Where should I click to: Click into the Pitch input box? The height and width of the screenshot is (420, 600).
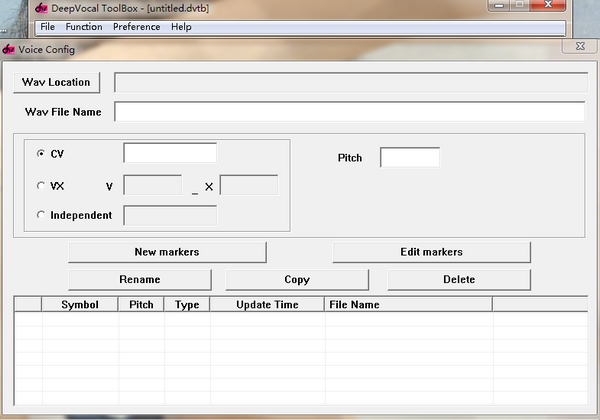[409, 158]
